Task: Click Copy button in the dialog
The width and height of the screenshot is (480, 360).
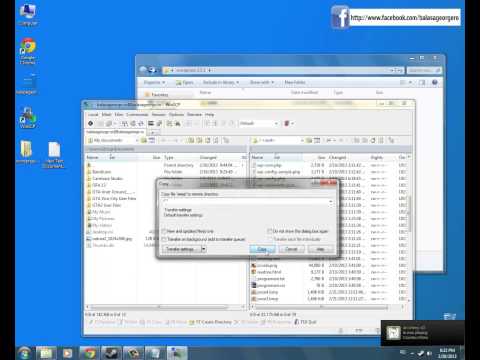Action: (x=262, y=249)
